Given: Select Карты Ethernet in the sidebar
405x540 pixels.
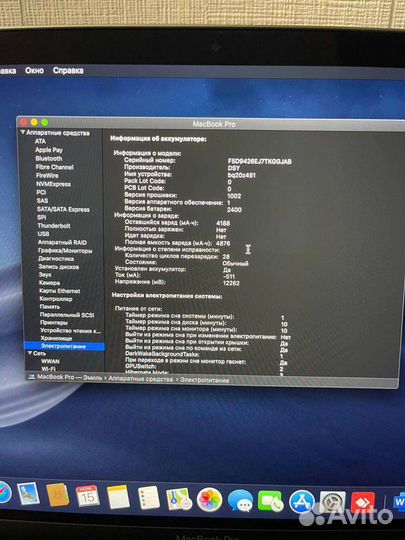Looking at the screenshot, I should [x=60, y=291].
